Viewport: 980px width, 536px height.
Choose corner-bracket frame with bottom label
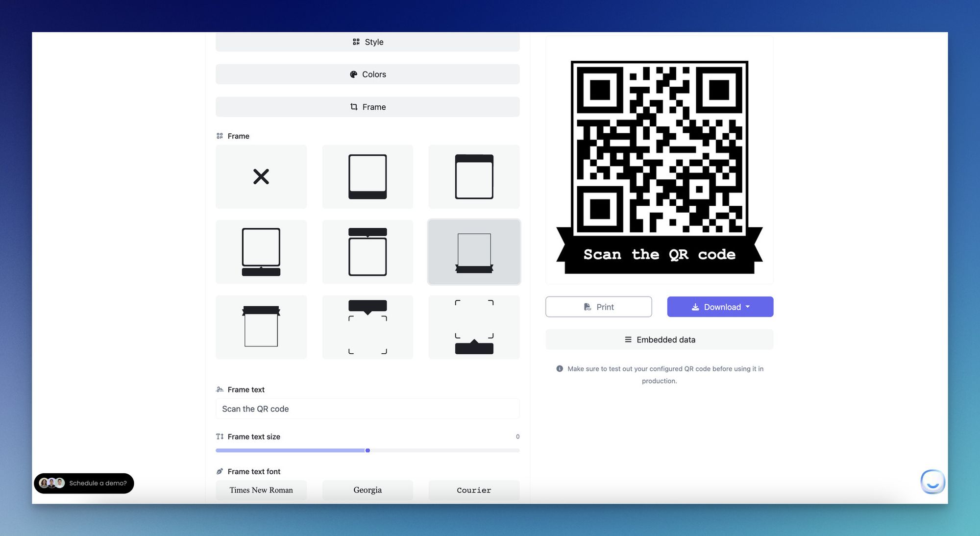point(474,327)
